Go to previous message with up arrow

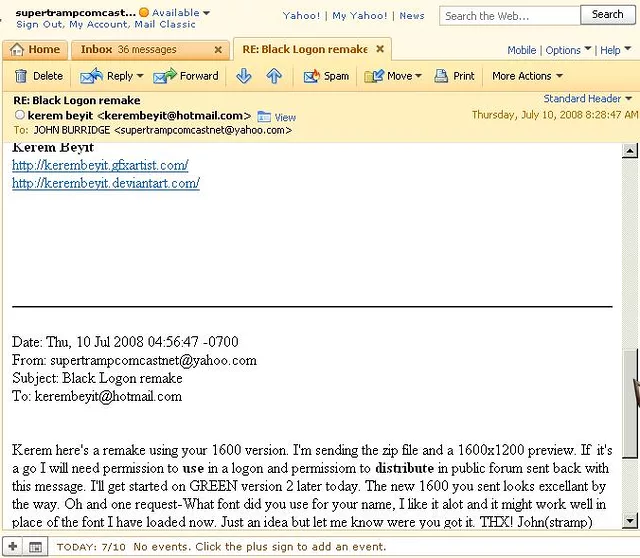[x=274, y=76]
